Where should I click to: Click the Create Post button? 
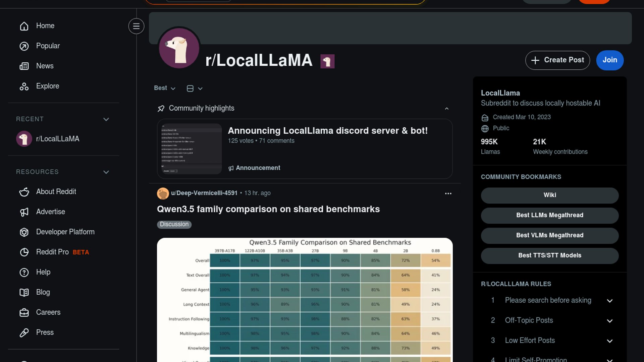pos(557,60)
